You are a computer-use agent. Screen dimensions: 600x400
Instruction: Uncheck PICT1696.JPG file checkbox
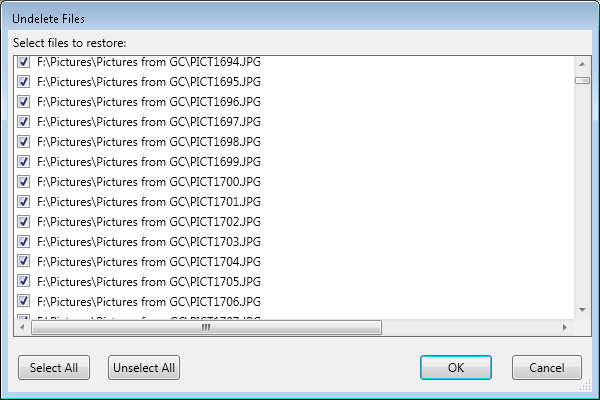click(23, 101)
